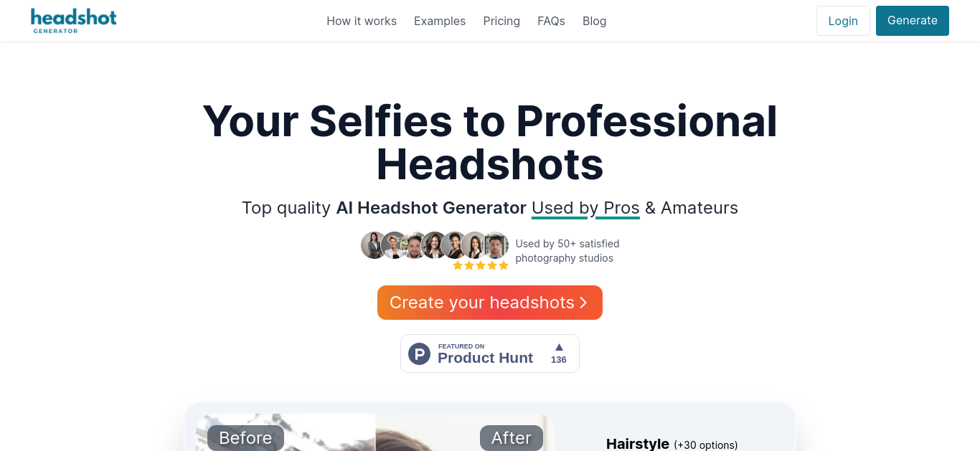Upvote using the Product Hunt triangle arrow

coord(559,347)
